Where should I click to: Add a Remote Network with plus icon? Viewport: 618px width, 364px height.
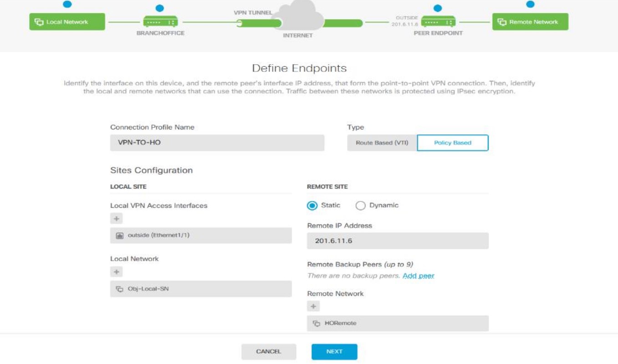(x=313, y=306)
